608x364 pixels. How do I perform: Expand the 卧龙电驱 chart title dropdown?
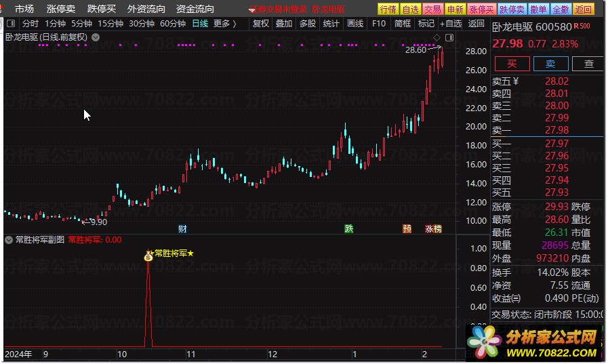96,37
